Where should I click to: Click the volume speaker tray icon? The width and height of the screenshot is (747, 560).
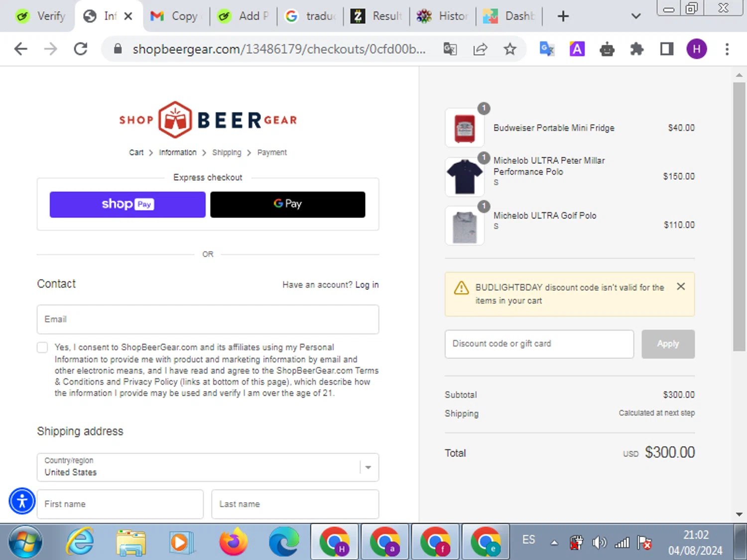point(599,542)
